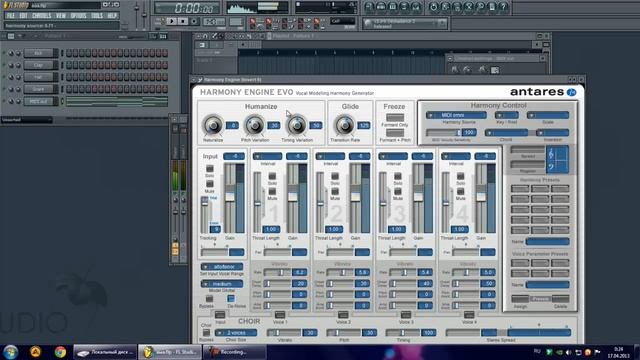Click the treble/bass clef display in Harmony Control
Image resolution: width=640 pixels, height=360 pixels.
tap(557, 160)
